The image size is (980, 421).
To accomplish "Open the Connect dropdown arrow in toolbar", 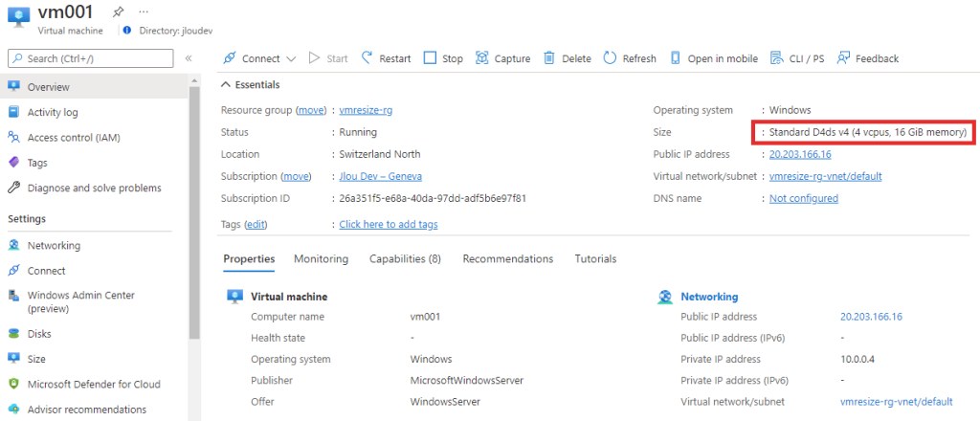I will (x=291, y=58).
